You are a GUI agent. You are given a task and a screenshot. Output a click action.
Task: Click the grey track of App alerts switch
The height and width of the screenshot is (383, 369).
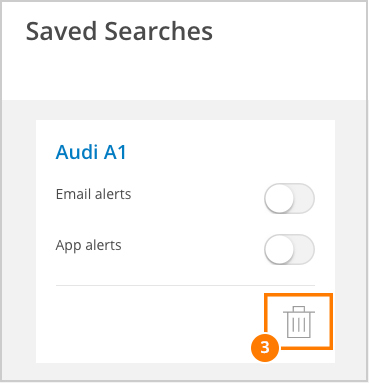(x=305, y=249)
